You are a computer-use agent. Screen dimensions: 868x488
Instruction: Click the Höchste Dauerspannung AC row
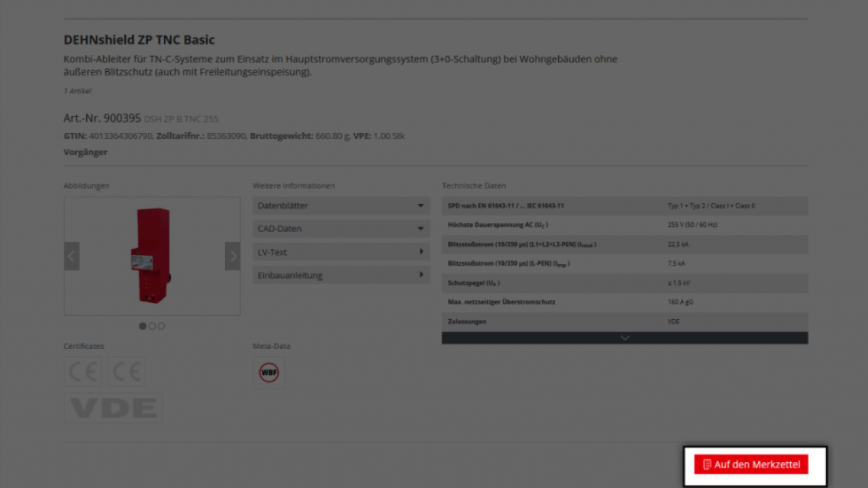pyautogui.click(x=625, y=224)
